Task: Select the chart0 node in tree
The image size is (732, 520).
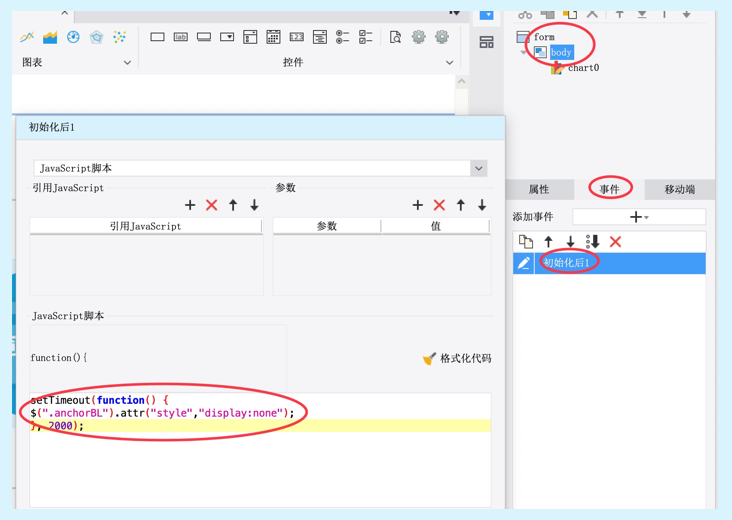Action: click(583, 68)
